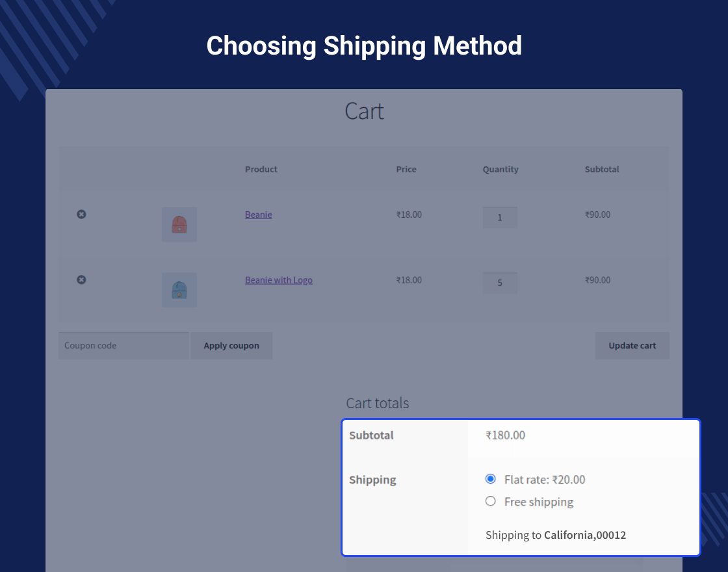This screenshot has height=572, width=728.
Task: Click the Subtotal column header
Action: (x=601, y=169)
